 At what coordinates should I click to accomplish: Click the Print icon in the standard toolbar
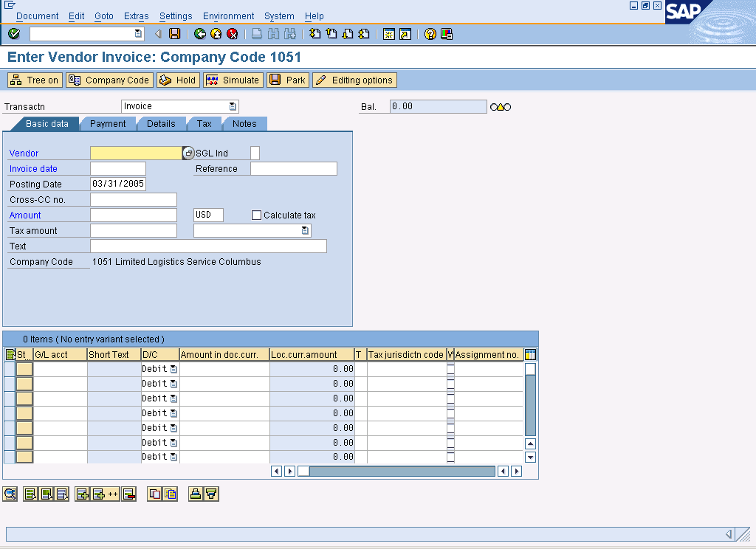[x=257, y=34]
